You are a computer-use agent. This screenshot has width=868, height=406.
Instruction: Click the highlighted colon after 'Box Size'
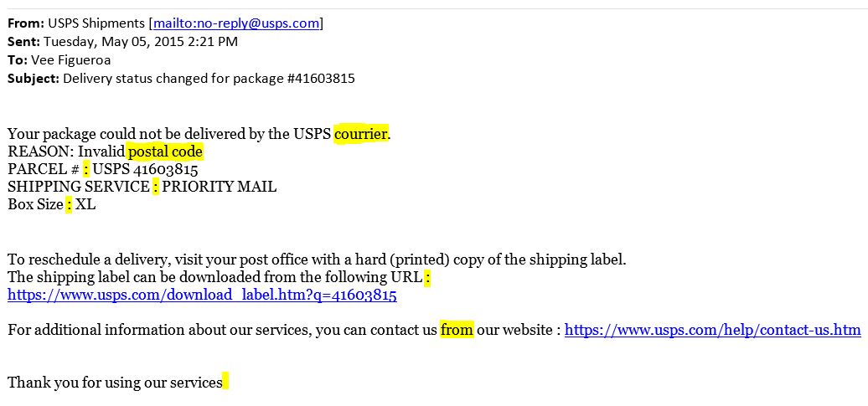tap(69, 204)
